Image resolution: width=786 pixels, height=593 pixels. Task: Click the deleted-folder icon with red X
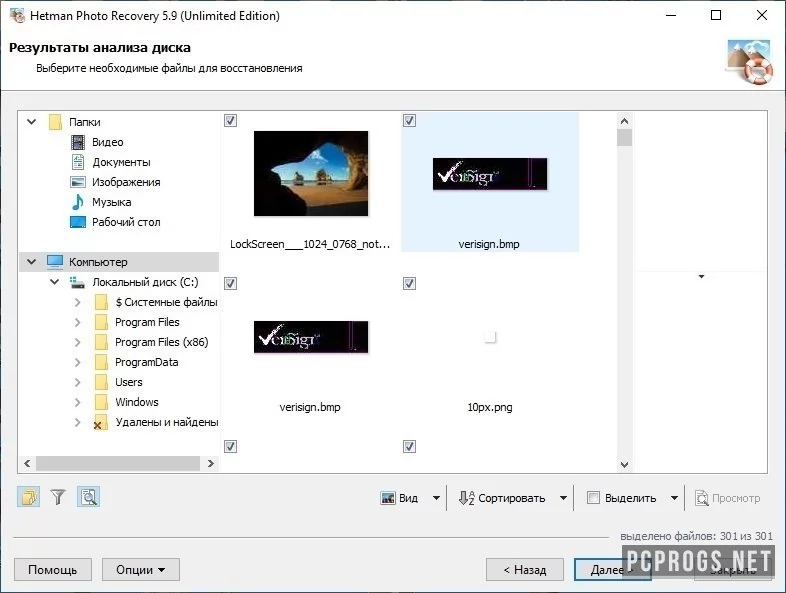pos(100,423)
